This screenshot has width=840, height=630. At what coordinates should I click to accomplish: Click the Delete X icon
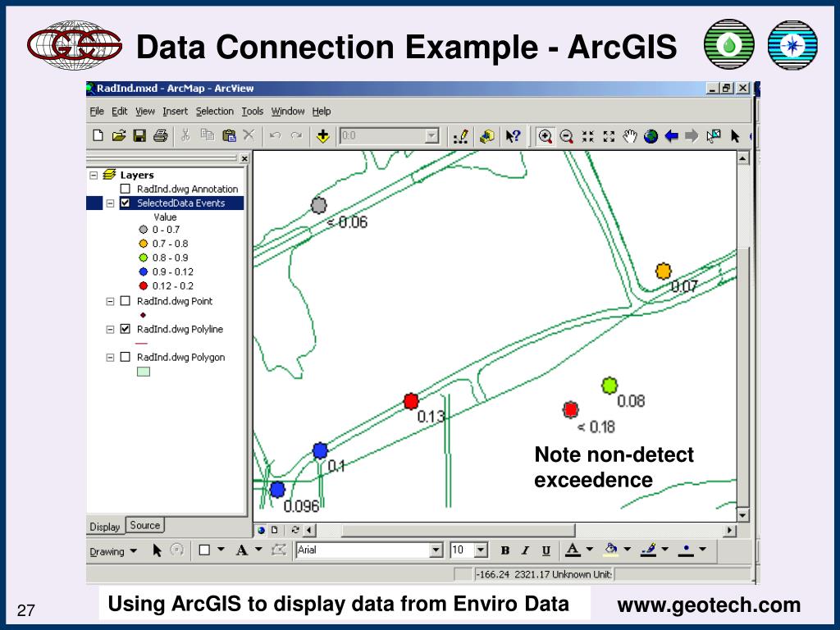249,135
